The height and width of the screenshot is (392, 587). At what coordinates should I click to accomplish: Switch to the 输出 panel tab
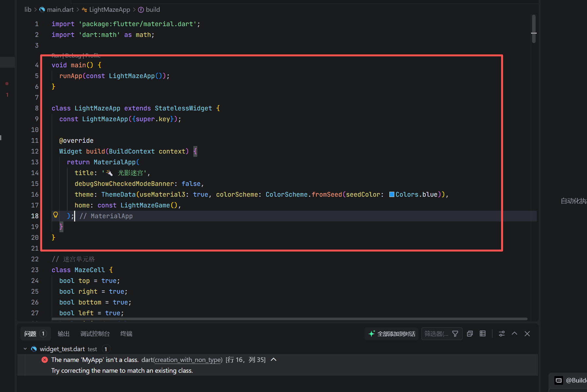[64, 334]
